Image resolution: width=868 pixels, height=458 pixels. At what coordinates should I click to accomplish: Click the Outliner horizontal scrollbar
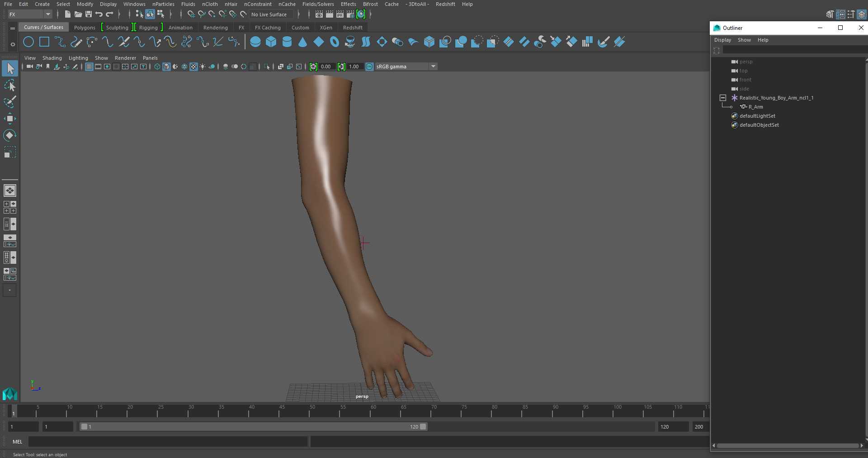click(x=788, y=446)
